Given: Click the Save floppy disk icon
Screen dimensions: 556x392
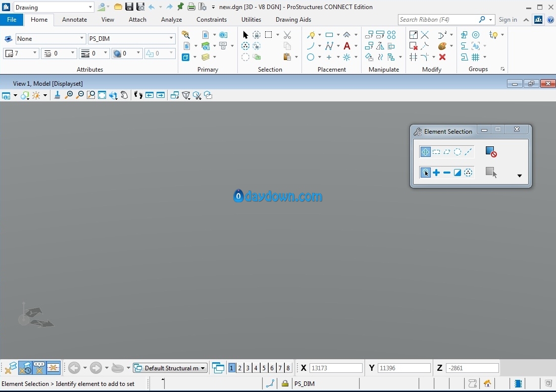Looking at the screenshot, I should click(129, 7).
